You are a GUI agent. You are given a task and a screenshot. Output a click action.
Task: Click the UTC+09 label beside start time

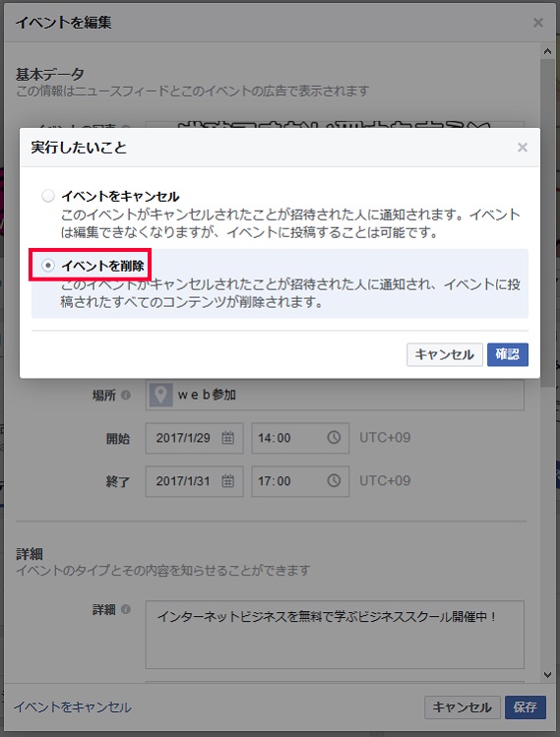(385, 438)
